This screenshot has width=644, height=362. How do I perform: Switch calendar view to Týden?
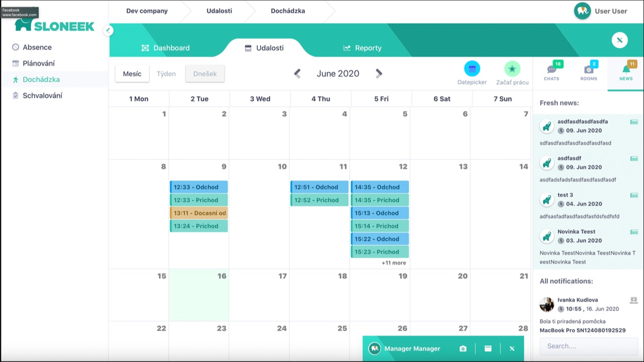coord(166,73)
